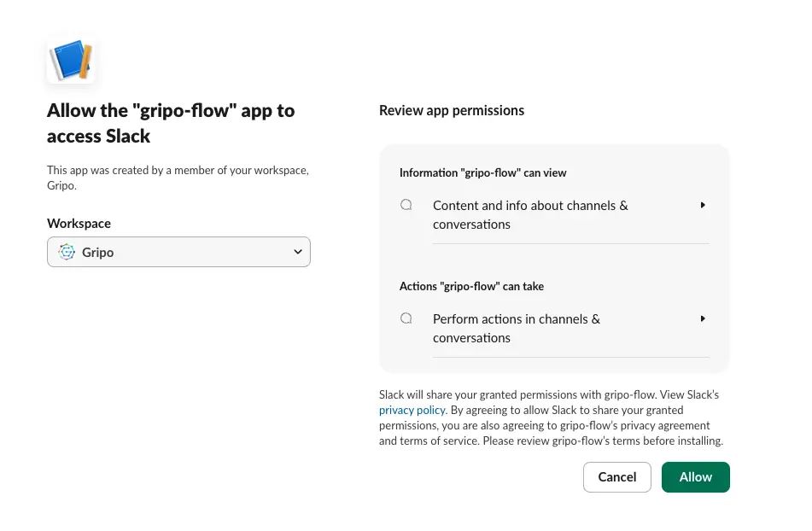Click the chat bubble icon beside Content and info
The image size is (812, 531).
(x=406, y=205)
